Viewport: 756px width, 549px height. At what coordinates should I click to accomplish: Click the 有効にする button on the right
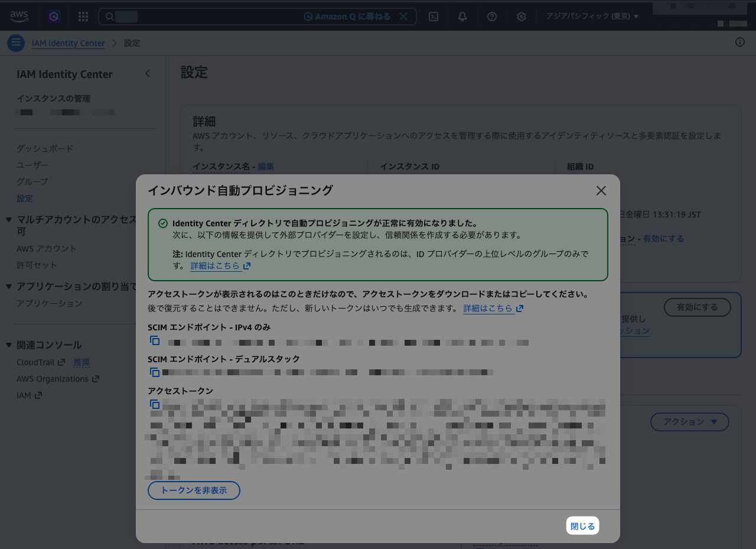coord(698,307)
